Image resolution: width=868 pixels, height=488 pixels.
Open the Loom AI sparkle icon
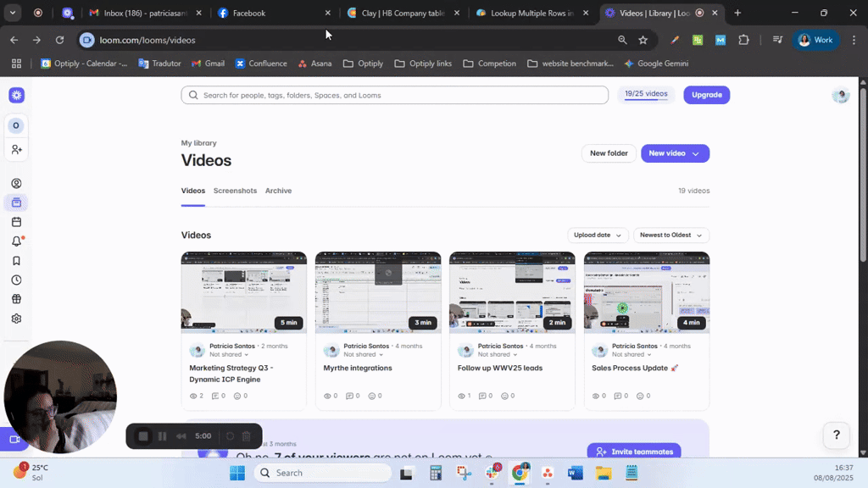click(16, 95)
